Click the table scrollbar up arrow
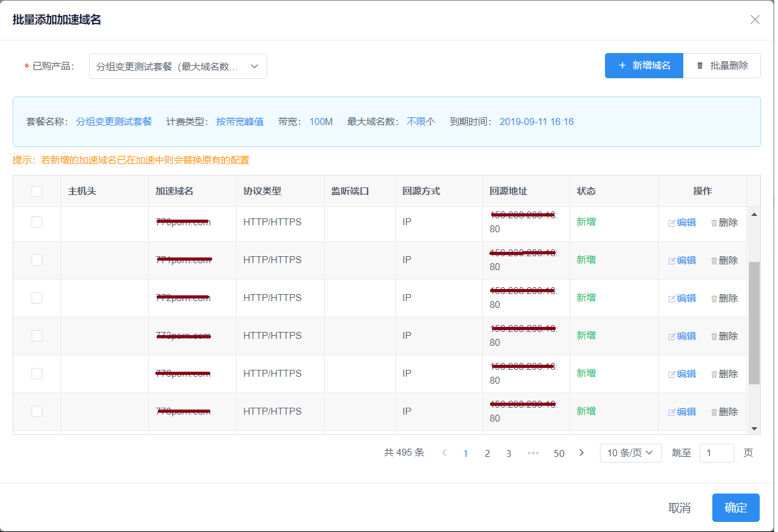 [754, 214]
